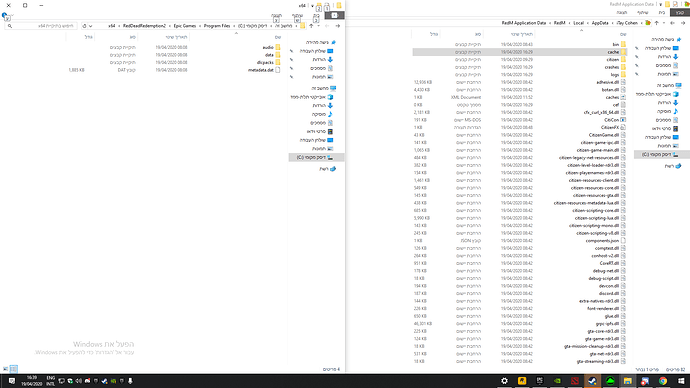Open the Settings gear on taskbar
The height and width of the screenshot is (388, 690).
pos(504,381)
